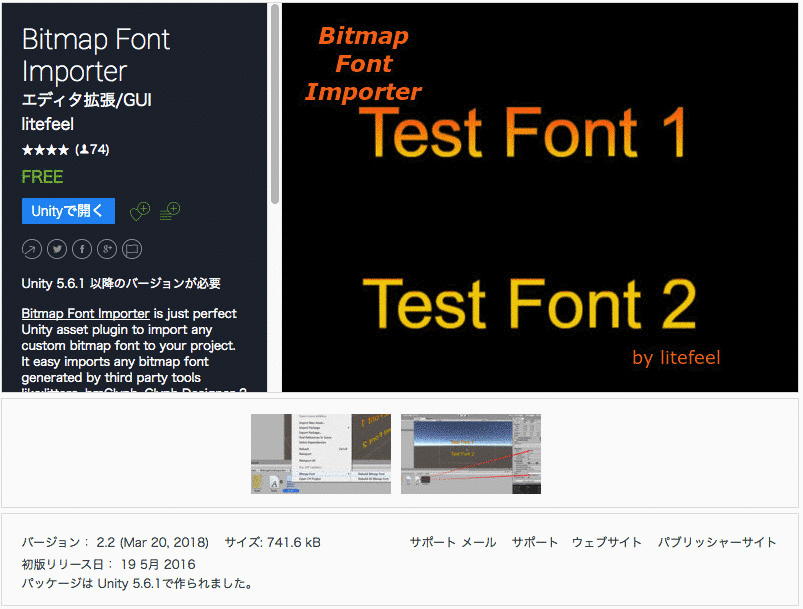
Task: Open 'サポート' link
Action: click(535, 542)
